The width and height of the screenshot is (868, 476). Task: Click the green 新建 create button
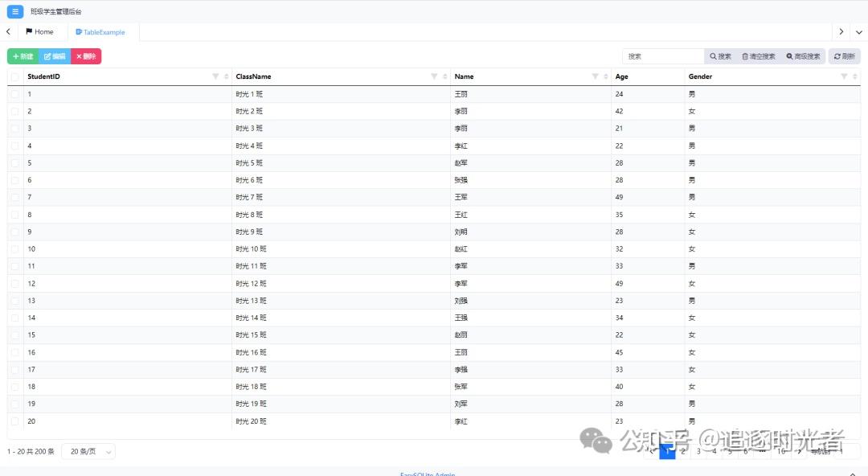(x=22, y=55)
